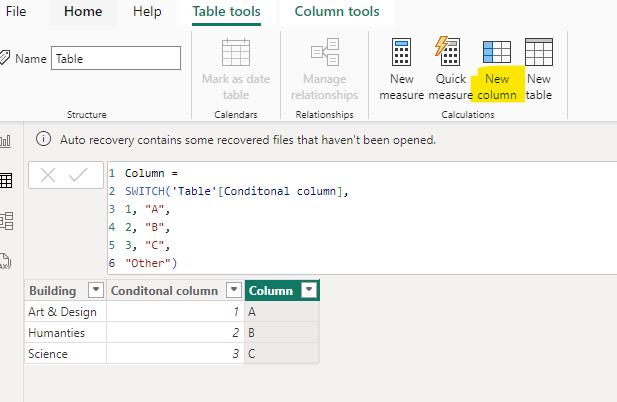Click formula line "Column ="
This screenshot has height=402, width=617.
coord(151,173)
